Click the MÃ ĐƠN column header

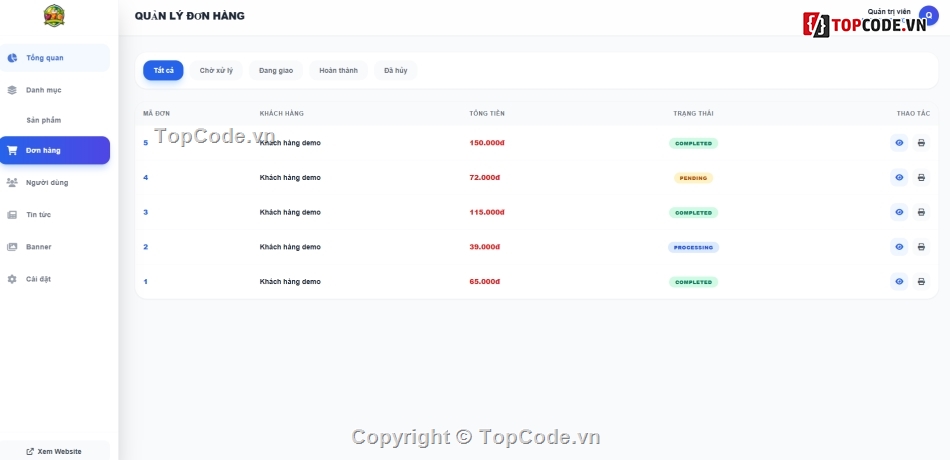156,113
